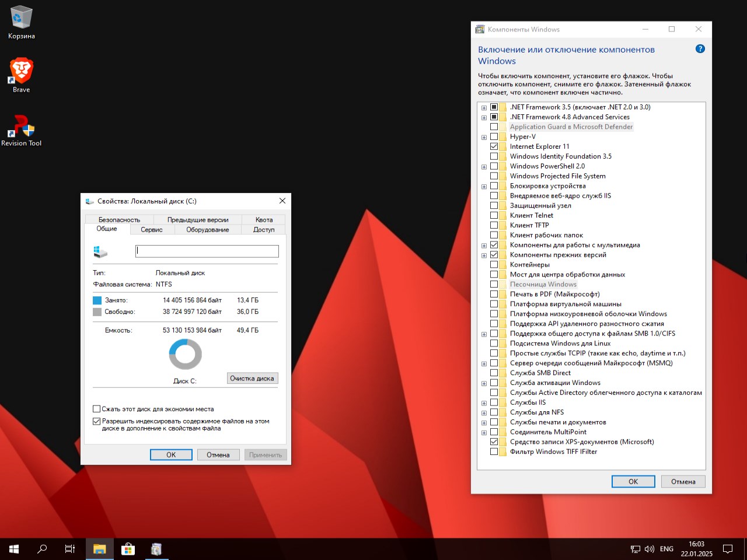Viewport: 747px width, 560px height.
Task: Select the Revision Tool desktop shortcut
Action: coord(22,129)
